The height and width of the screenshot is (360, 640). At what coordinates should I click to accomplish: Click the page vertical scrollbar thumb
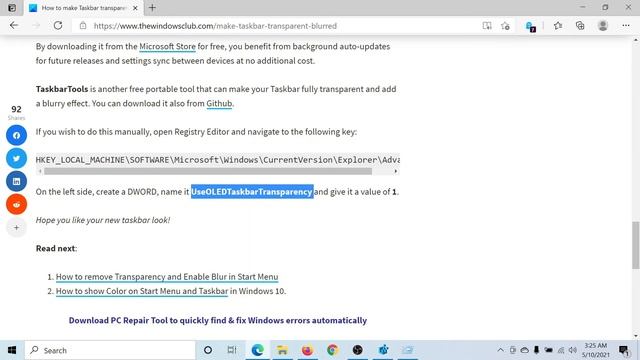636,245
